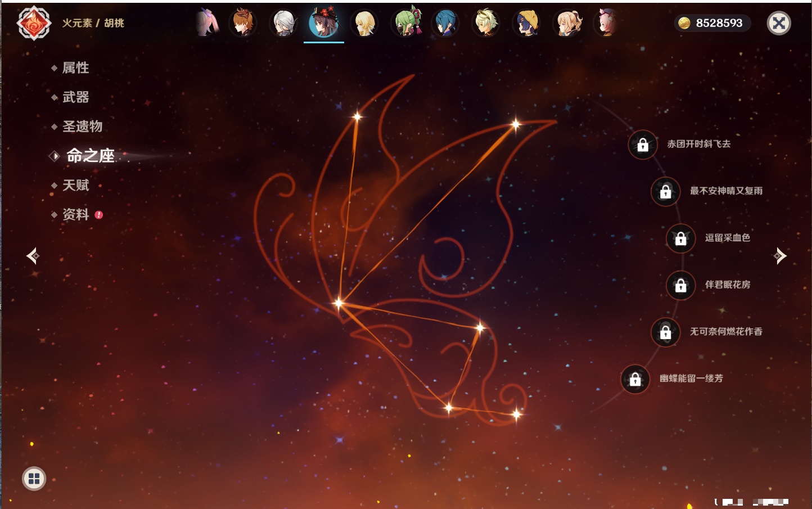
Task: Switch to the long blonde-haired character avatar
Action: [364, 23]
